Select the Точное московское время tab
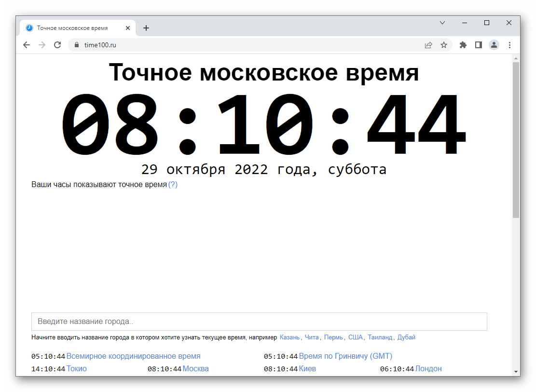 72,28
